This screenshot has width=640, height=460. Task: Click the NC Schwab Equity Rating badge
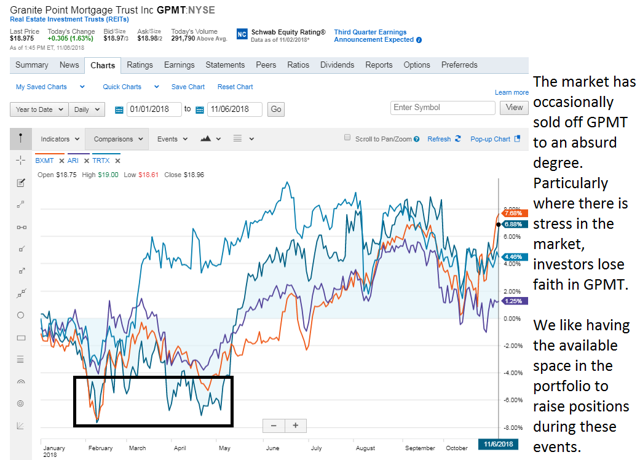(x=242, y=34)
